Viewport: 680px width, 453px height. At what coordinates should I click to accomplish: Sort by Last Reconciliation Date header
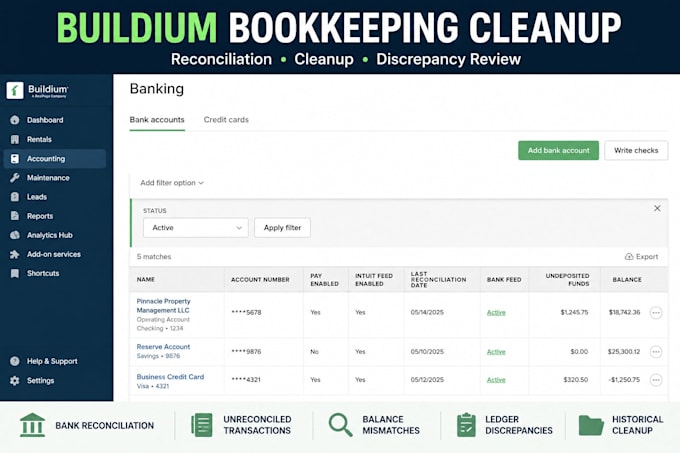click(x=438, y=280)
